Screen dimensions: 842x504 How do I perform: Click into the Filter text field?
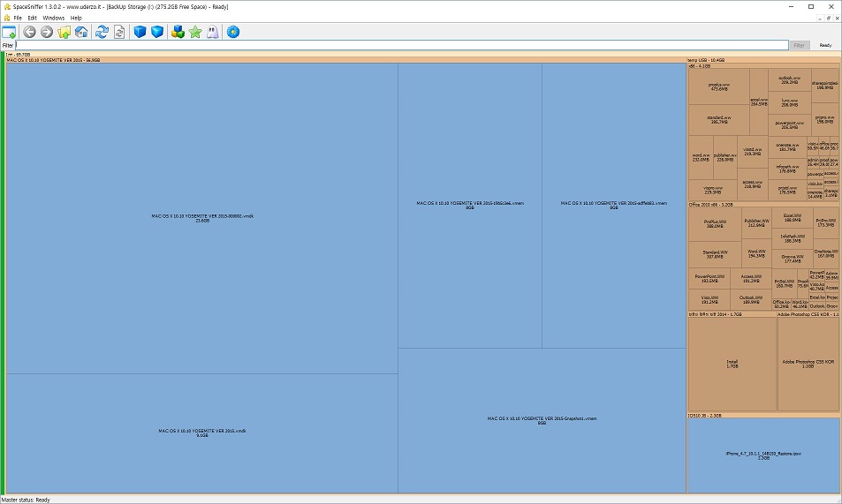pos(402,45)
